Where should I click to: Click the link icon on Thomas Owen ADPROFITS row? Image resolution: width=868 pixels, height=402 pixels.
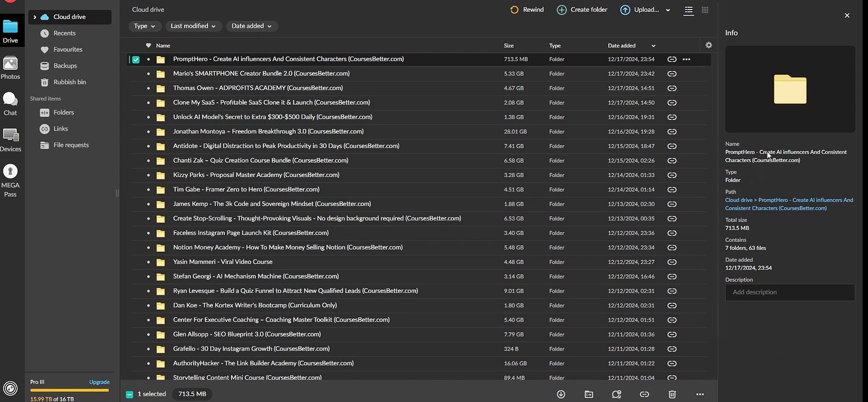[x=672, y=88]
